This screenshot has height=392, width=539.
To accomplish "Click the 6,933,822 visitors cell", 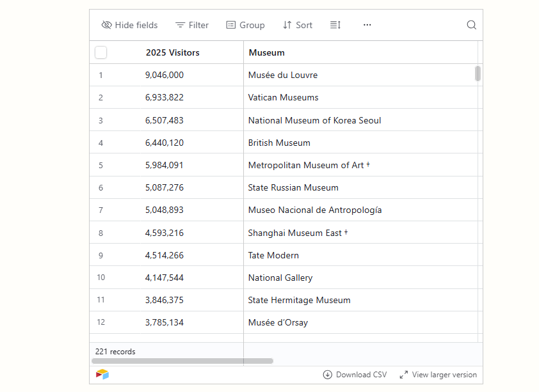I will pyautogui.click(x=165, y=97).
